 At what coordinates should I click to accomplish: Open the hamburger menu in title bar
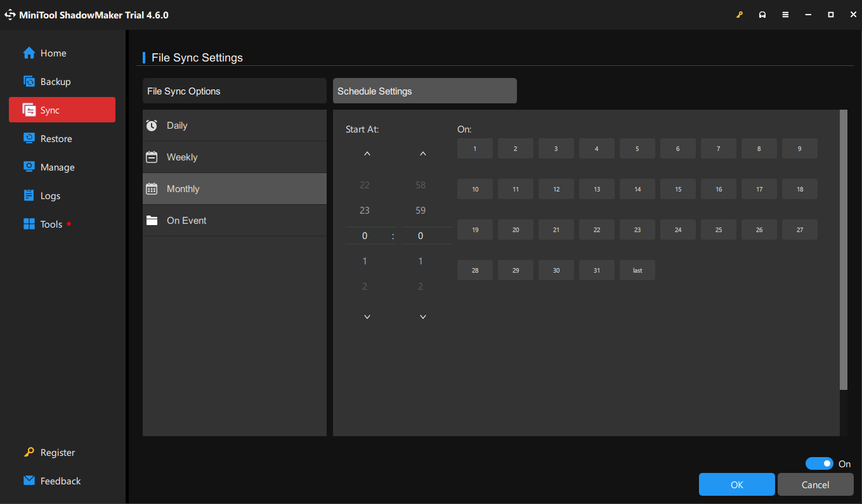click(x=785, y=15)
